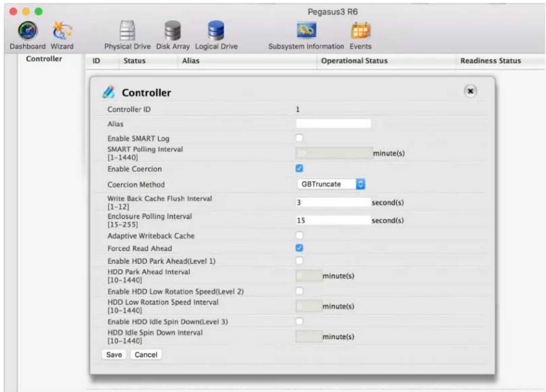This screenshot has width=546, height=392.
Task: Click the HDD Idle Spin Down Interval field
Action: pos(309,336)
